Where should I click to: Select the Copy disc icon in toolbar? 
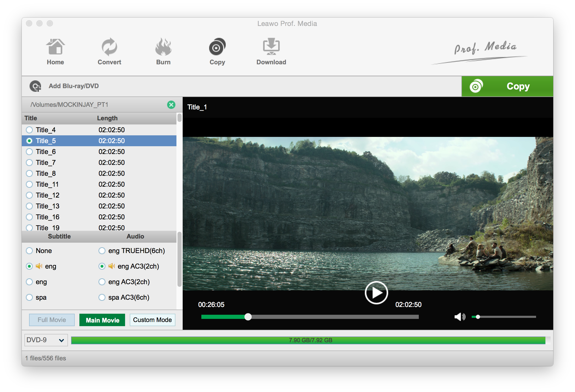pyautogui.click(x=217, y=47)
